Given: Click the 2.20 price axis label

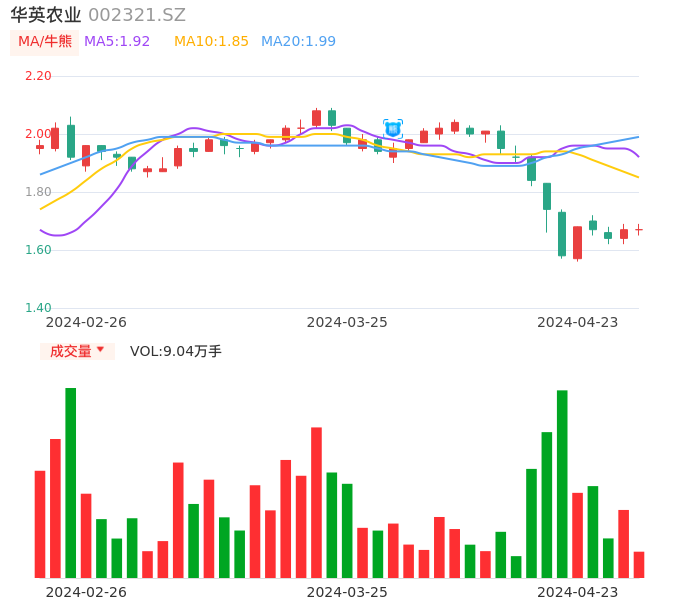Looking at the screenshot, I should click(x=38, y=76).
